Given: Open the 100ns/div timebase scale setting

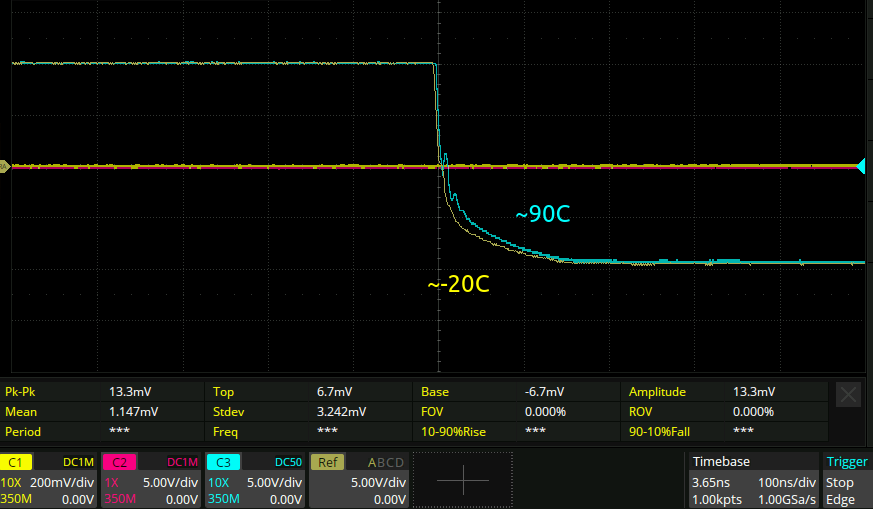Looking at the screenshot, I should pyautogui.click(x=789, y=481).
